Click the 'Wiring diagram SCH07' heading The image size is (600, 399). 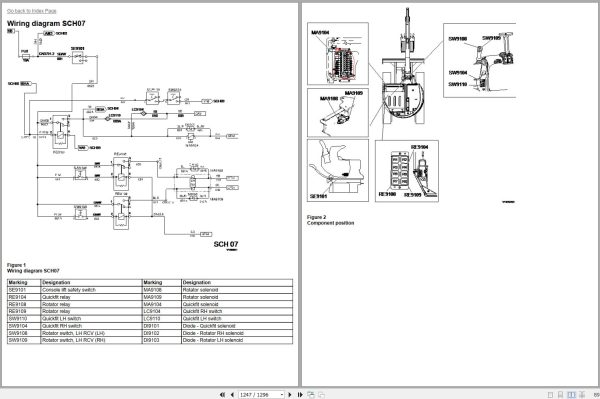pos(46,23)
